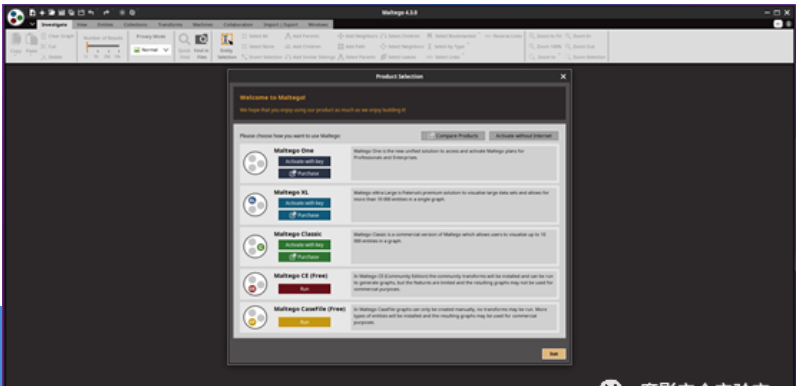Select the Entity Selection tool

(227, 46)
